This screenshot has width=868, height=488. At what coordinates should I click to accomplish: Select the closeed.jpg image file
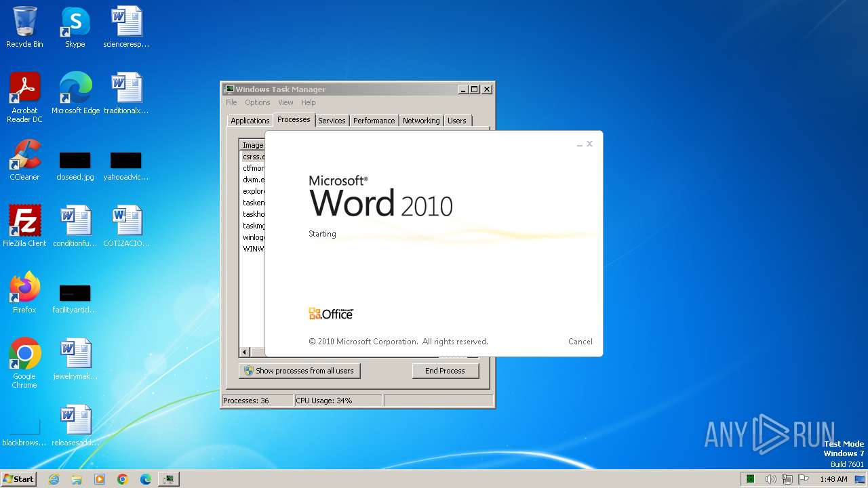tap(75, 166)
